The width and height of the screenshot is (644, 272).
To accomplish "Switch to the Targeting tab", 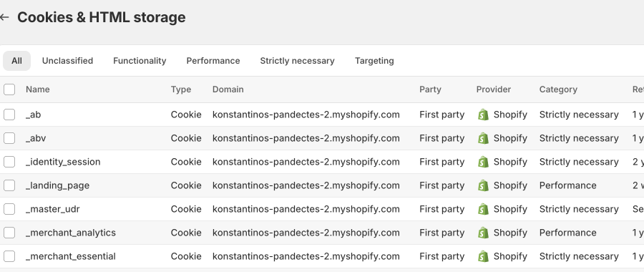I will (x=374, y=61).
